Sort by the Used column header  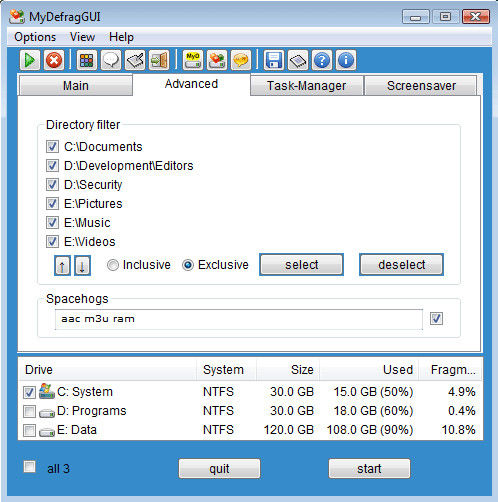(x=369, y=370)
